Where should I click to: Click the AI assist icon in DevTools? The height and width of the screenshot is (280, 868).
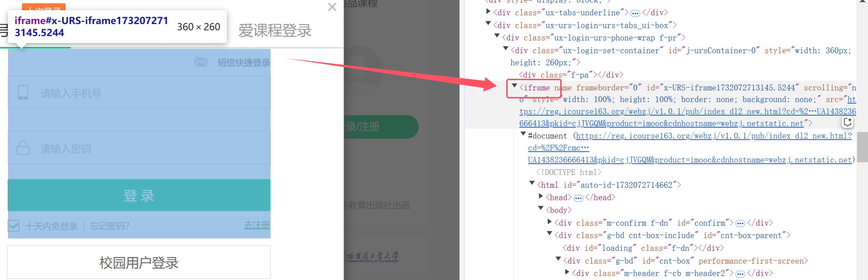[848, 122]
